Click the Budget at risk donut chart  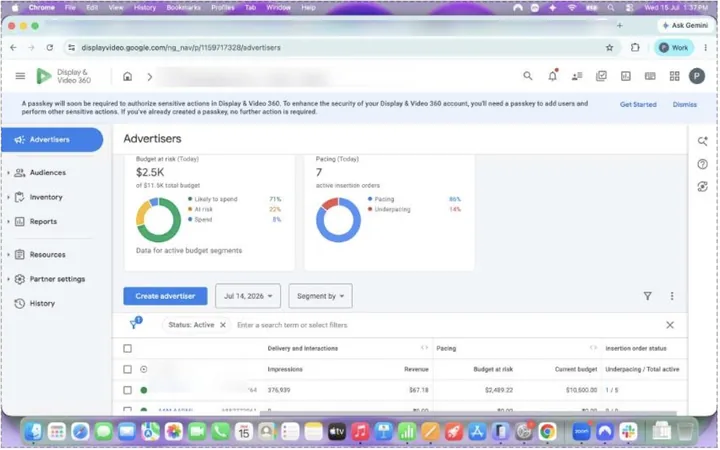(158, 220)
